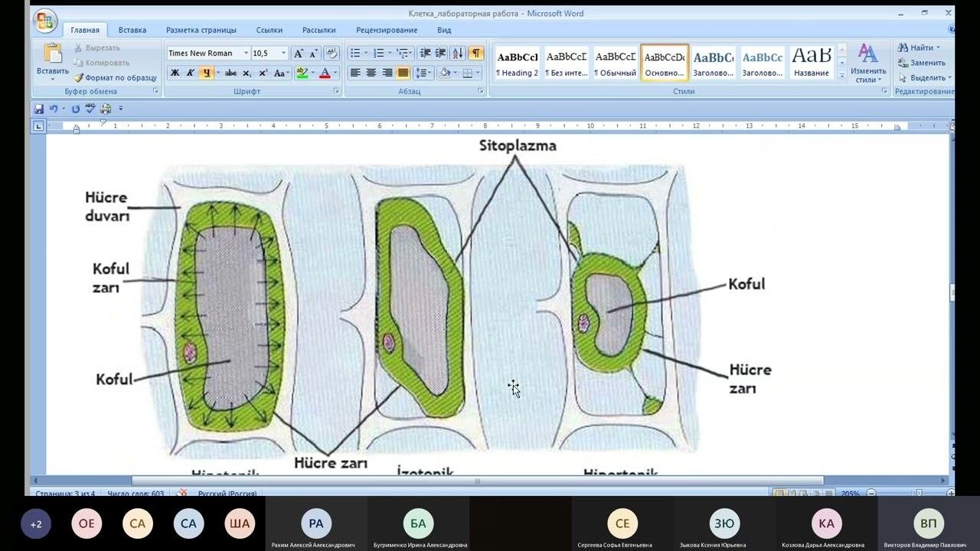Align text to the left
980x551 pixels.
[x=355, y=73]
